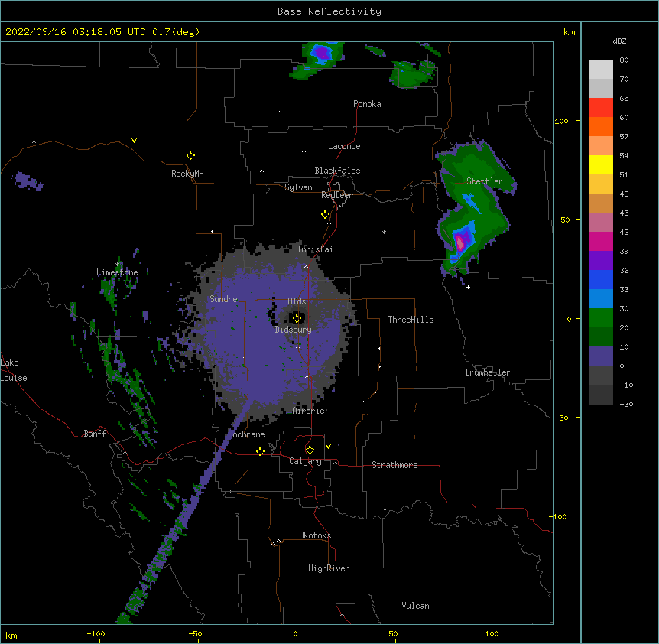Select the purple storm core at top near Ponoka

click(x=323, y=53)
